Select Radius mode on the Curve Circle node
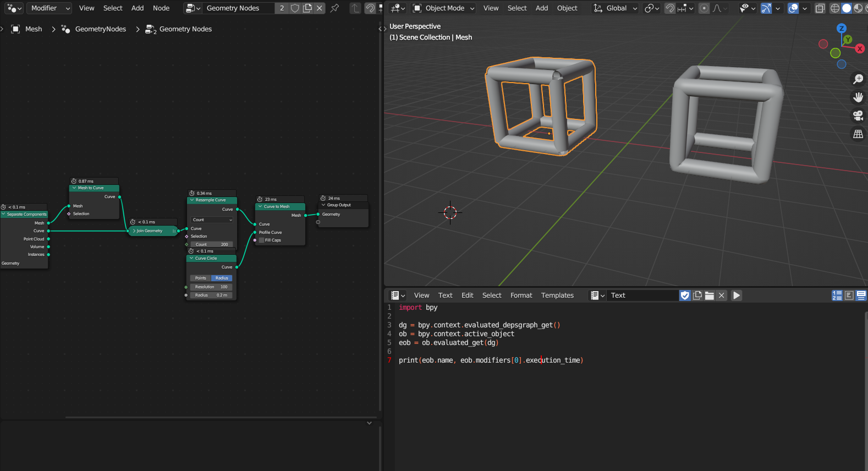The width and height of the screenshot is (868, 471). (x=222, y=278)
